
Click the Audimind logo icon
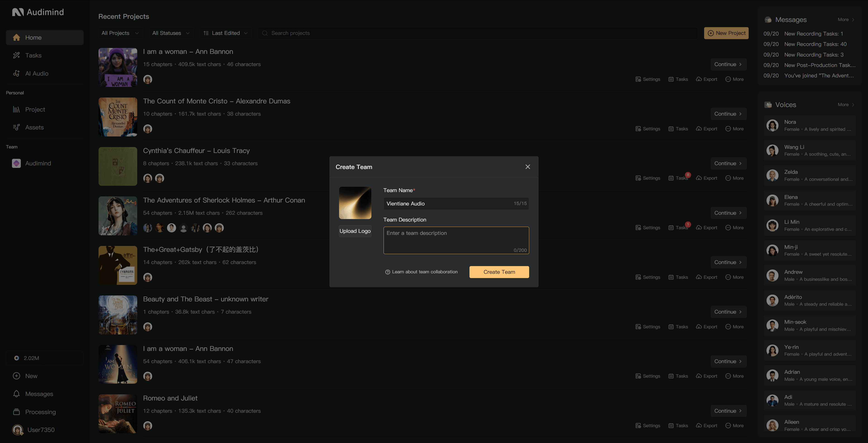click(x=18, y=12)
